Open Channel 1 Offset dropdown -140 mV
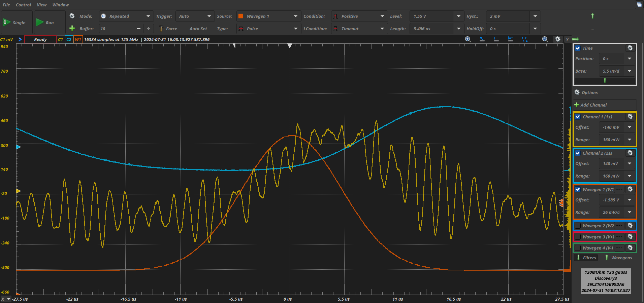The width and height of the screenshot is (644, 303). pyautogui.click(x=630, y=127)
